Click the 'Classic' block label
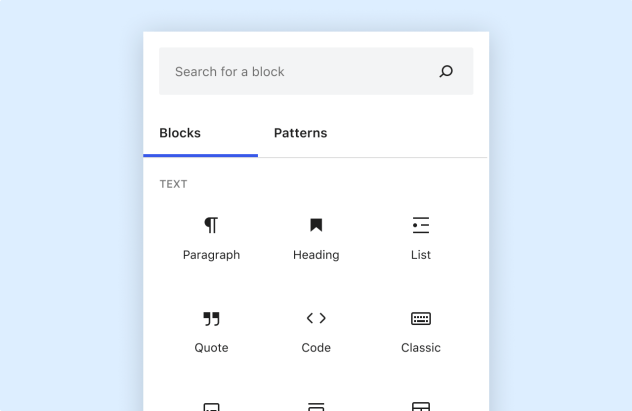This screenshot has width=632, height=411. click(x=421, y=348)
